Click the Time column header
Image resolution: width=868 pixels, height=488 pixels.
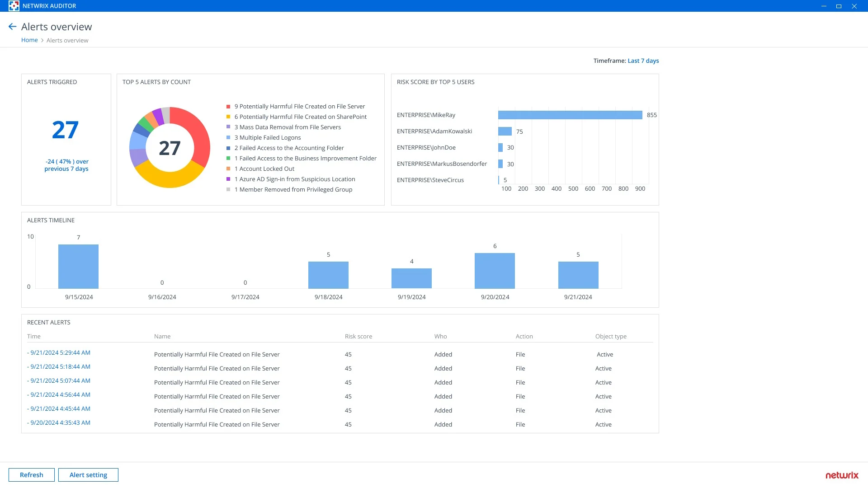(x=34, y=336)
